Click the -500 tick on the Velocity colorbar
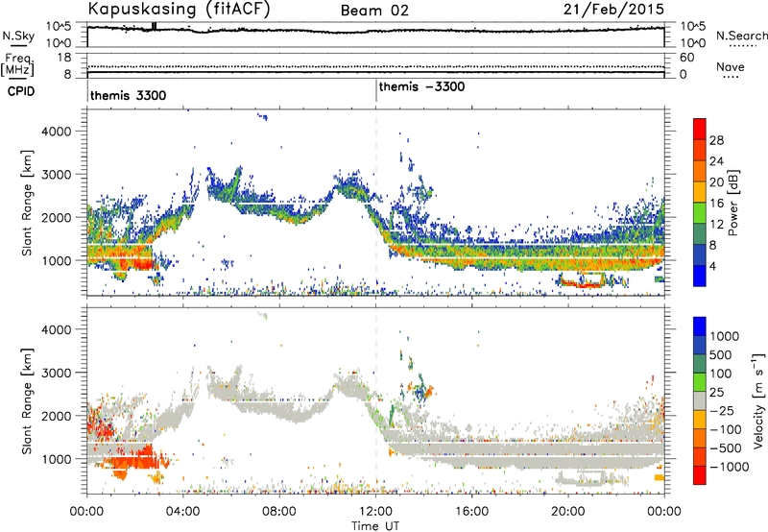 coord(725,448)
